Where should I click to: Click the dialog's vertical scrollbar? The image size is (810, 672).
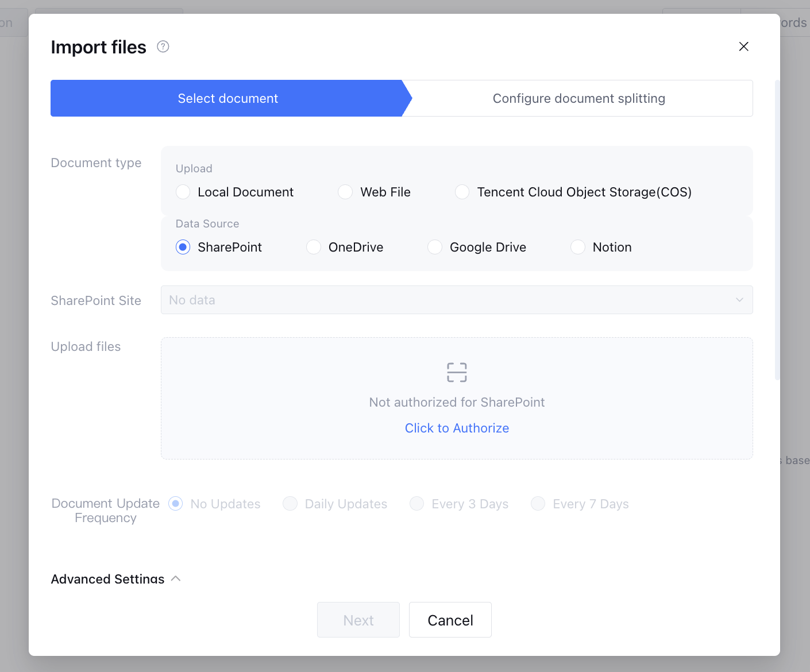(x=777, y=230)
